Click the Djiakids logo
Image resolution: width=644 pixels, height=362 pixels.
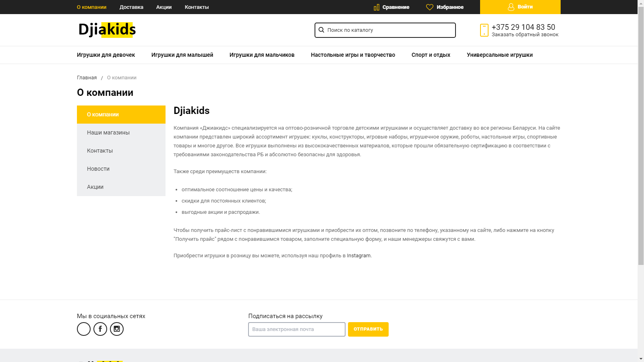click(107, 30)
